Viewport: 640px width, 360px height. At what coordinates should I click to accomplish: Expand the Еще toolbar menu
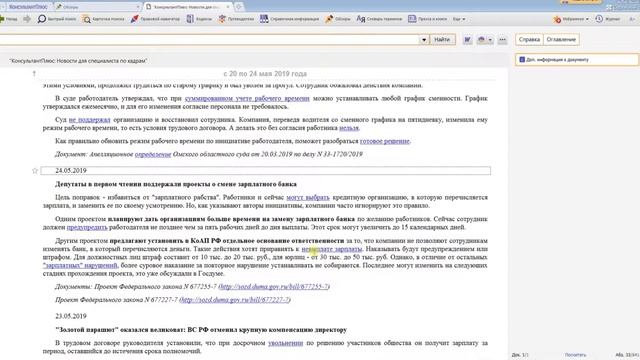pos(459,19)
